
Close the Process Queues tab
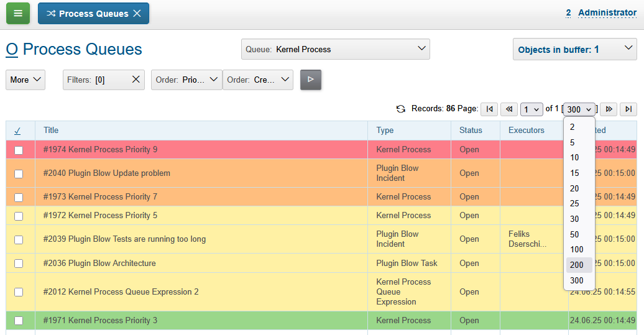tap(137, 13)
